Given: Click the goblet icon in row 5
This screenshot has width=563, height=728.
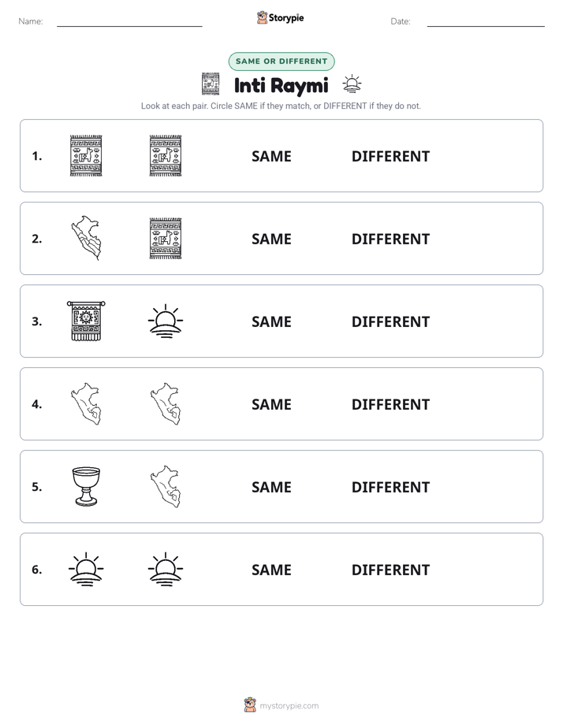Looking at the screenshot, I should tap(86, 487).
